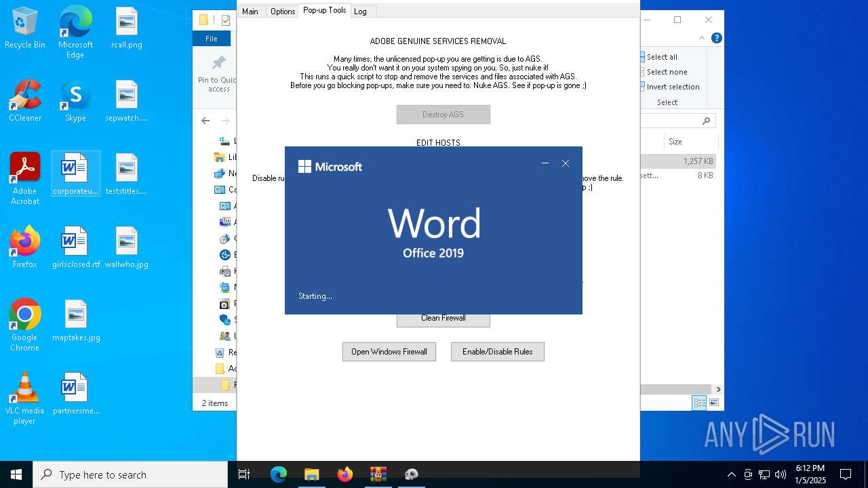
Task: Open the Adobe Acrobat desktop shortcut
Action: click(25, 179)
